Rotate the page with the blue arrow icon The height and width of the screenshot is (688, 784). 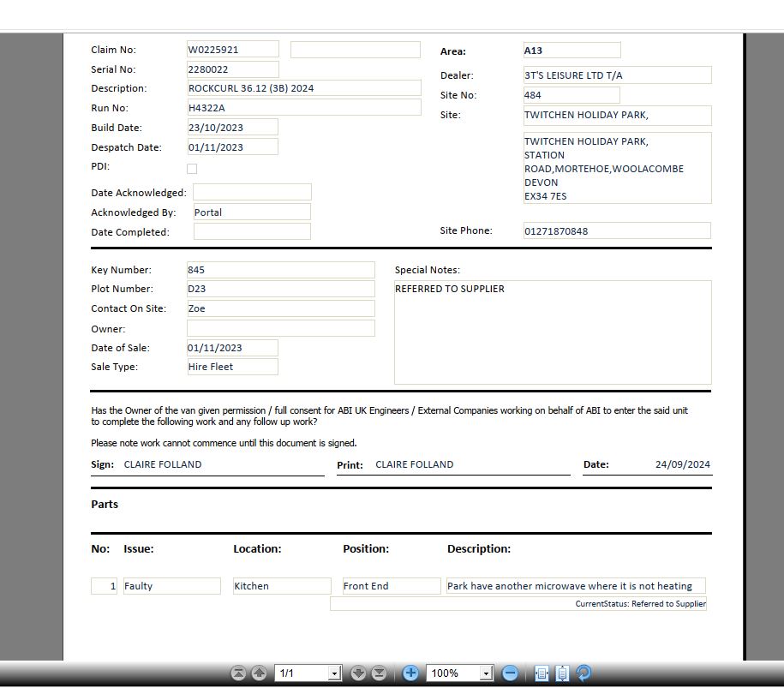click(583, 673)
